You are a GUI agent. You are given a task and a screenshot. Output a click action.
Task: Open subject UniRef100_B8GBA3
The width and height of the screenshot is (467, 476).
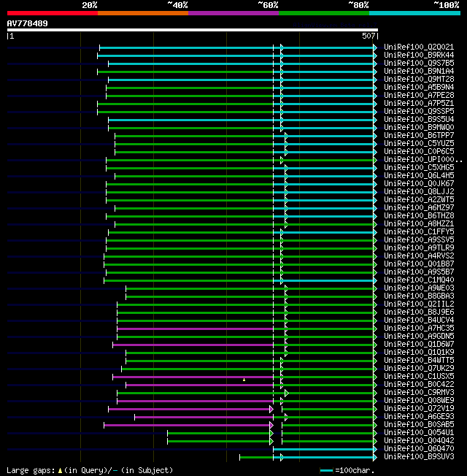coord(419,296)
